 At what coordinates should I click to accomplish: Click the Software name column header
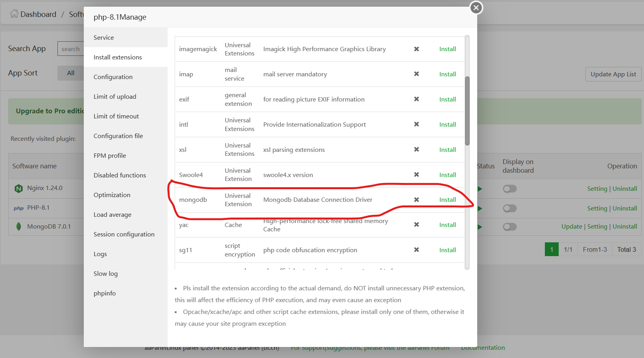pyautogui.click(x=35, y=166)
